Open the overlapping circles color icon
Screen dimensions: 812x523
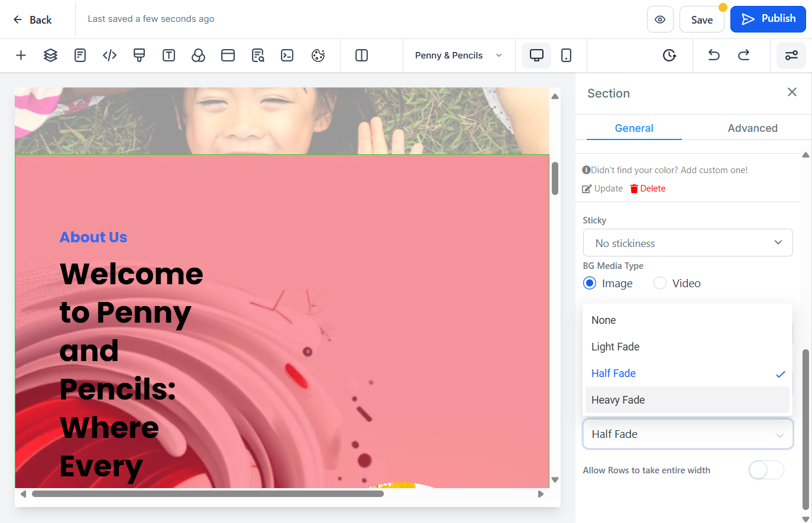tap(198, 56)
